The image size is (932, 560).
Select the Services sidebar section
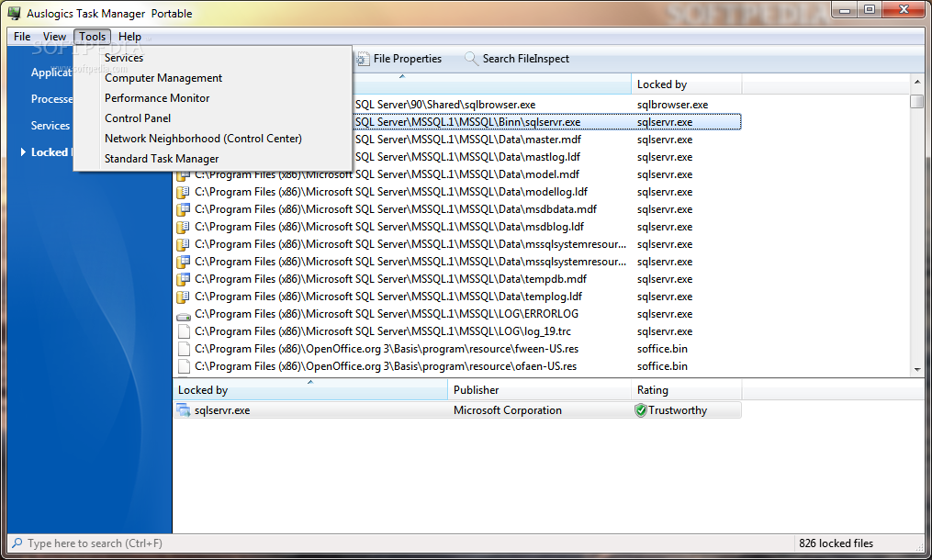tap(51, 126)
